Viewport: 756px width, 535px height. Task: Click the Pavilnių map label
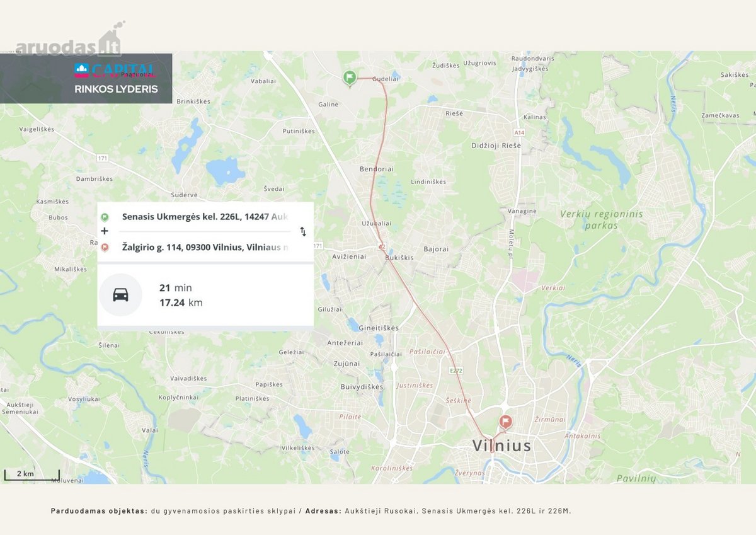[636, 478]
